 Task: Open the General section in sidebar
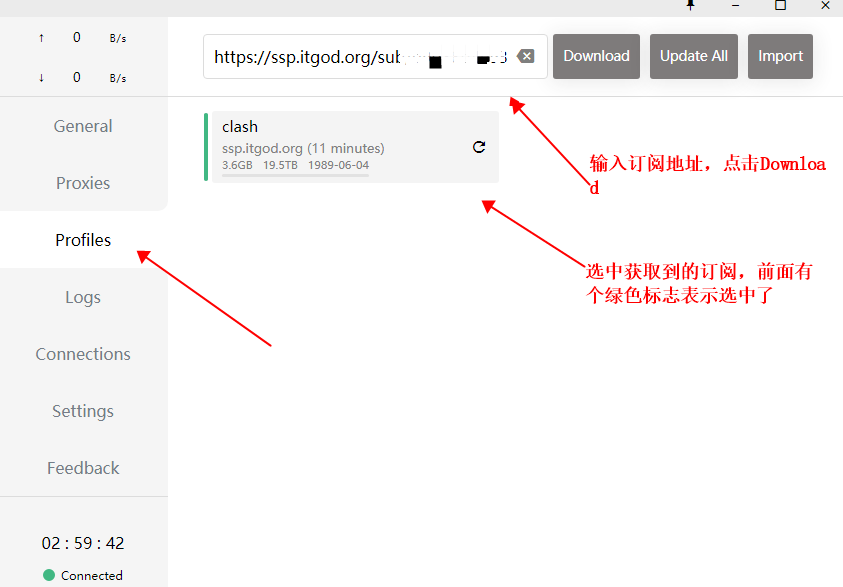[x=83, y=126]
